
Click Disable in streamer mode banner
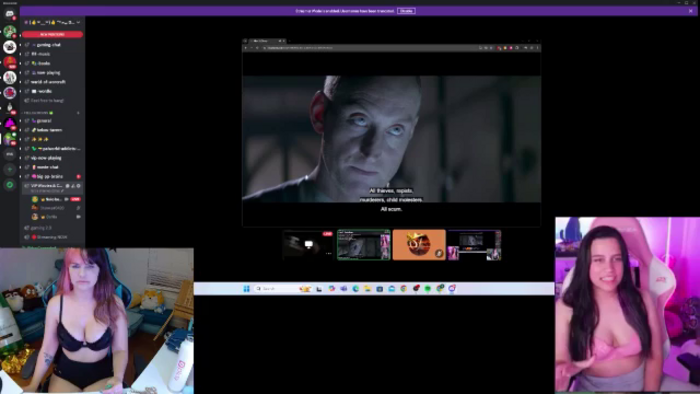click(406, 11)
